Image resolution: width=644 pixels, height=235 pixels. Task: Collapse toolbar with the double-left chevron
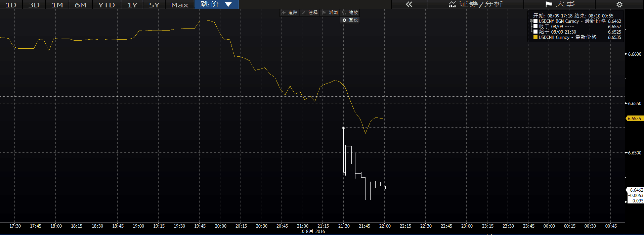coord(409,4)
